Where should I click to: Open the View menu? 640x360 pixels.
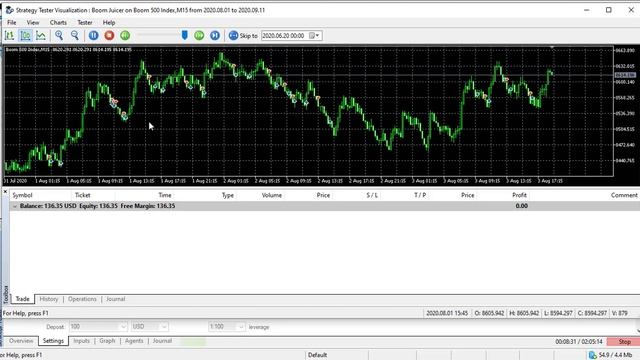[x=33, y=22]
